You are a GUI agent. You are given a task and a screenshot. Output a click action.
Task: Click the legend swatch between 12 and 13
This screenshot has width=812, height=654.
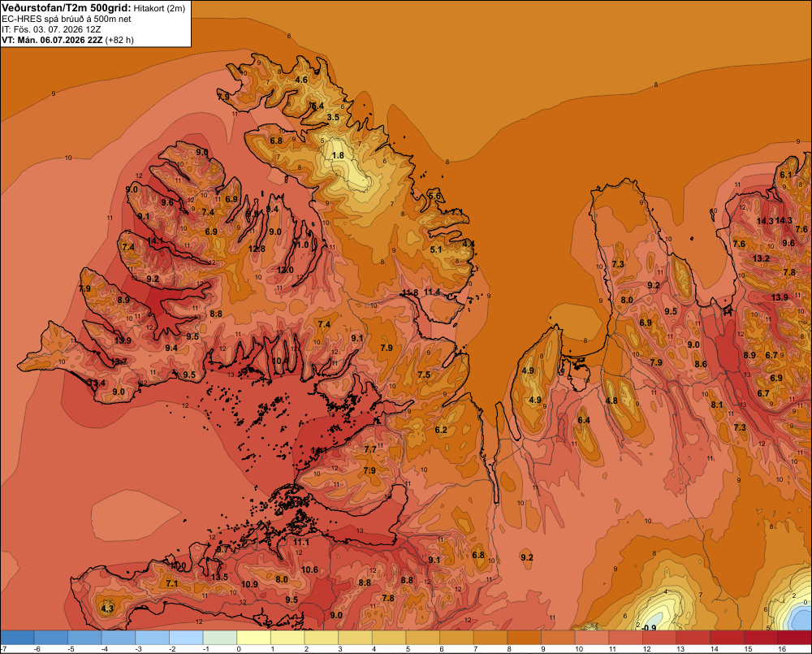[x=659, y=637]
